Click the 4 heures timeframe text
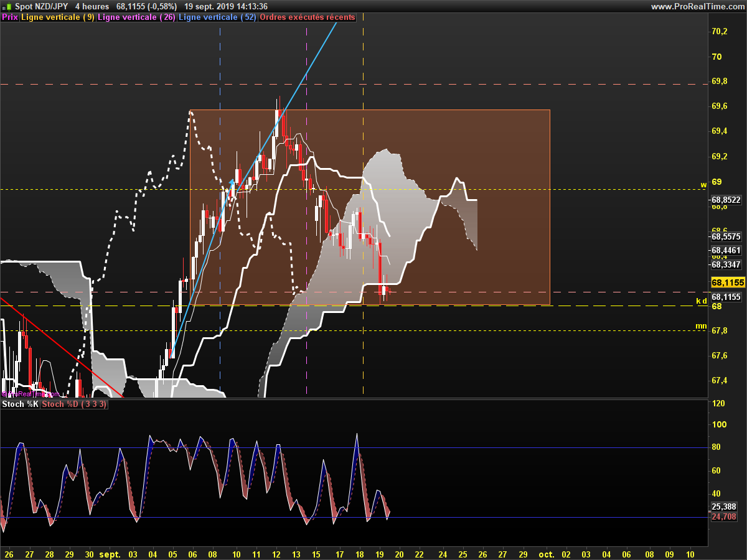The image size is (747, 560). [x=92, y=6]
